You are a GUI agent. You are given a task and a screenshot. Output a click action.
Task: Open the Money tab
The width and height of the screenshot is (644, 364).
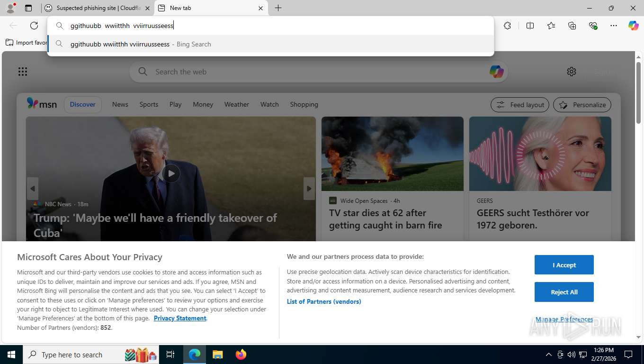click(203, 104)
